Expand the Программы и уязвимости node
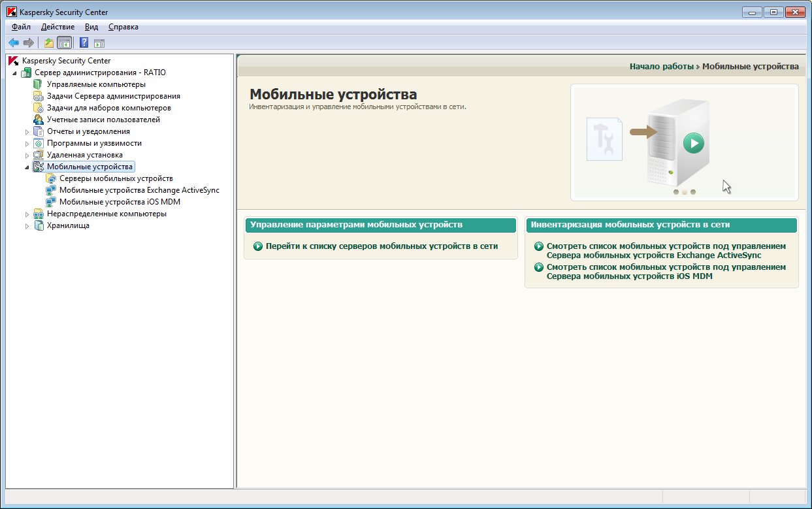812x509 pixels. click(x=27, y=144)
